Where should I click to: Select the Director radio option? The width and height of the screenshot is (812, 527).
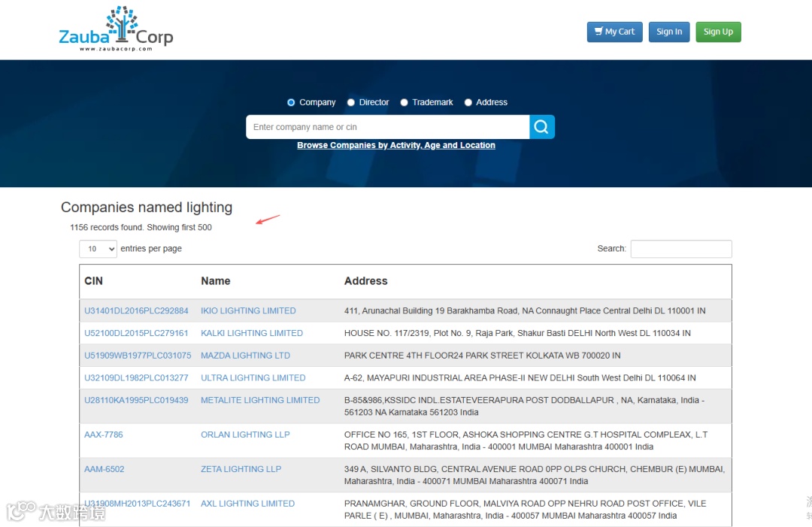(x=351, y=102)
